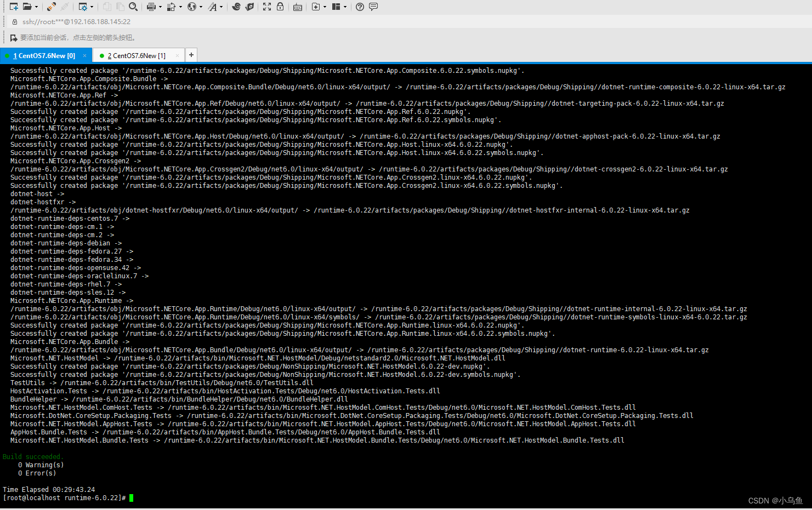Screen dimensions: 812x510
Task: Click the Lock Screen padlock icon
Action: 280,7
